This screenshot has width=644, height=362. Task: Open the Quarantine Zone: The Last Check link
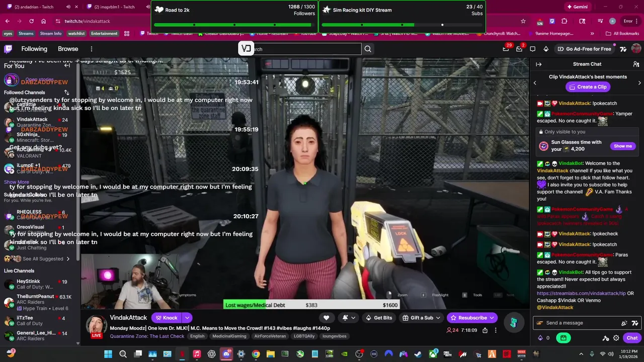[x=147, y=336]
